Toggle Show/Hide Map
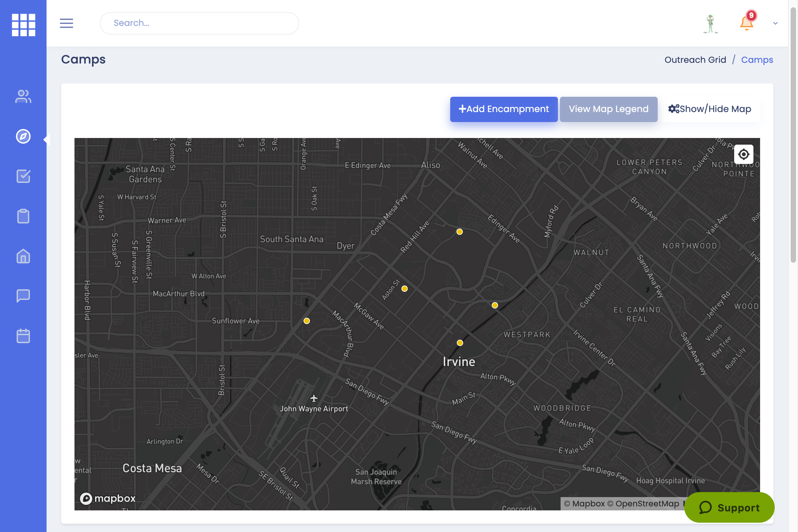The width and height of the screenshot is (798, 532). coord(710,109)
